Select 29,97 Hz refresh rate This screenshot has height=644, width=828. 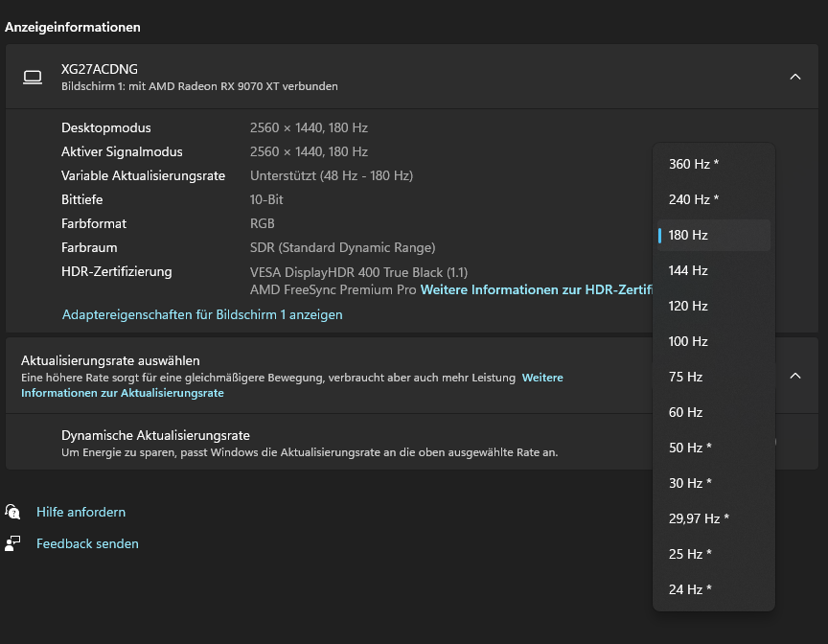coord(699,518)
